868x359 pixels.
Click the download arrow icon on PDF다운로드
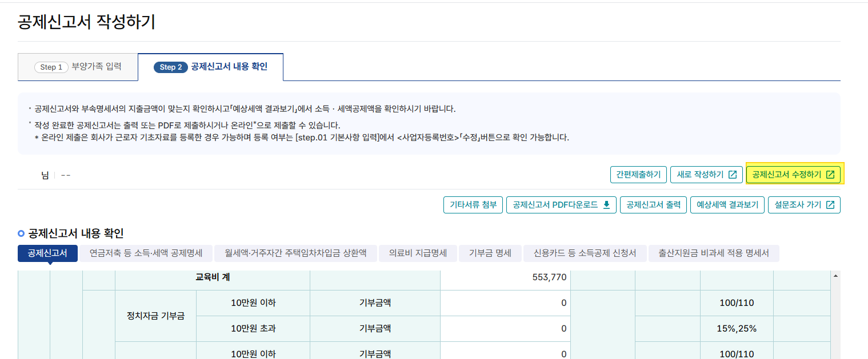(606, 205)
